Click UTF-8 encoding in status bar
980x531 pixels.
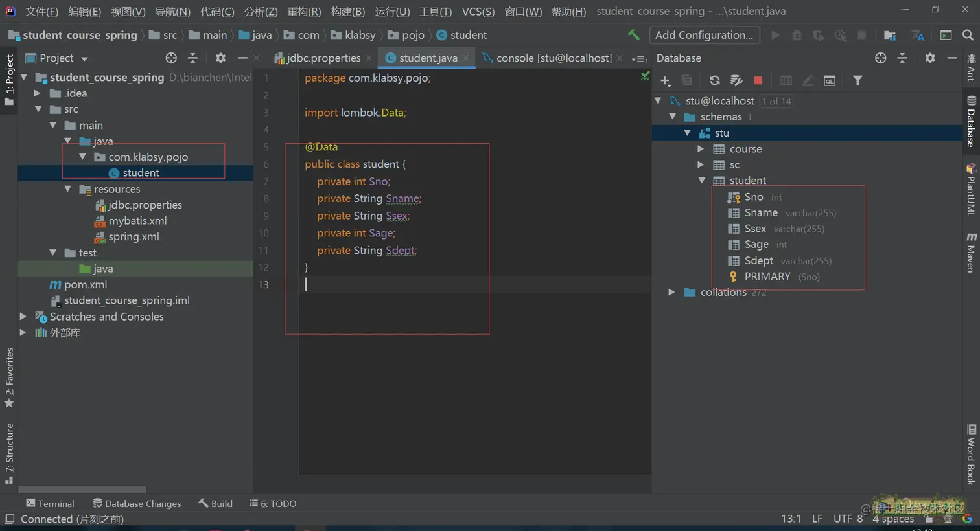tap(848, 519)
